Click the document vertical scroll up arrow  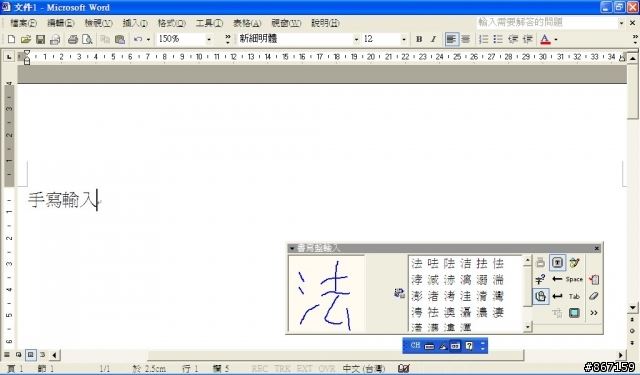pos(632,58)
